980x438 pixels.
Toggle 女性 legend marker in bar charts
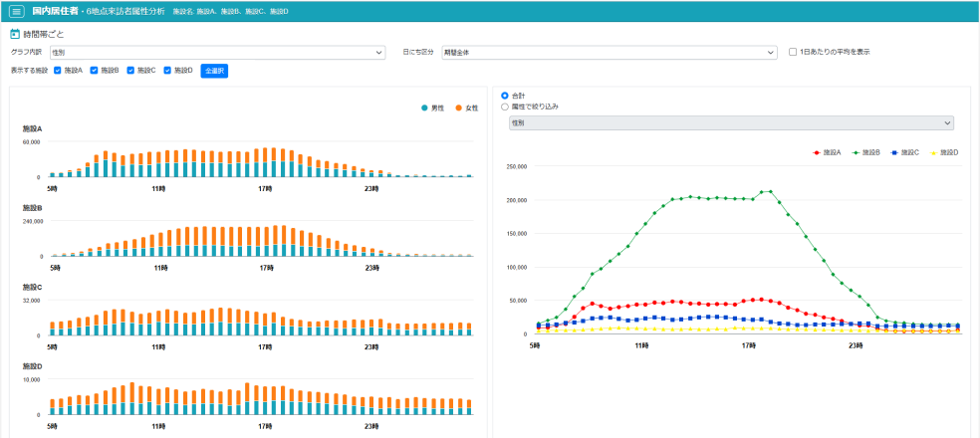point(459,108)
